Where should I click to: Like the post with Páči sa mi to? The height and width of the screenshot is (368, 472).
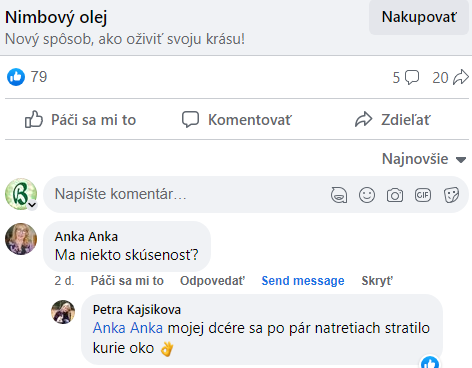pyautogui.click(x=81, y=120)
